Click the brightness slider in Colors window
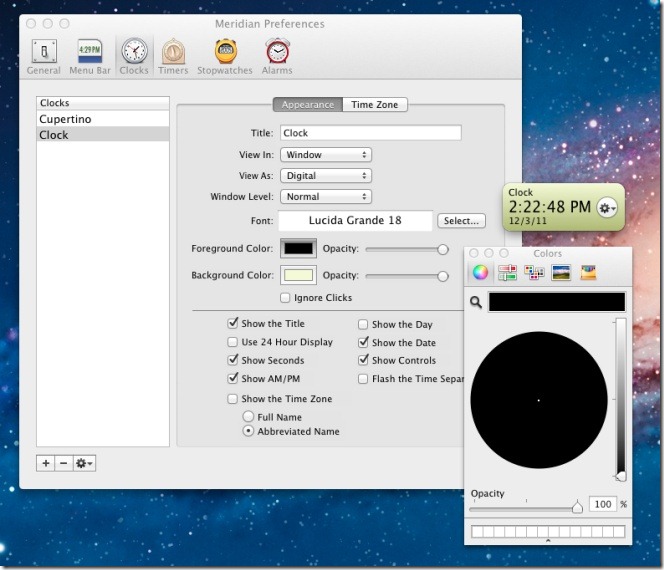Viewport: 664px width, 570px height. pyautogui.click(x=621, y=400)
